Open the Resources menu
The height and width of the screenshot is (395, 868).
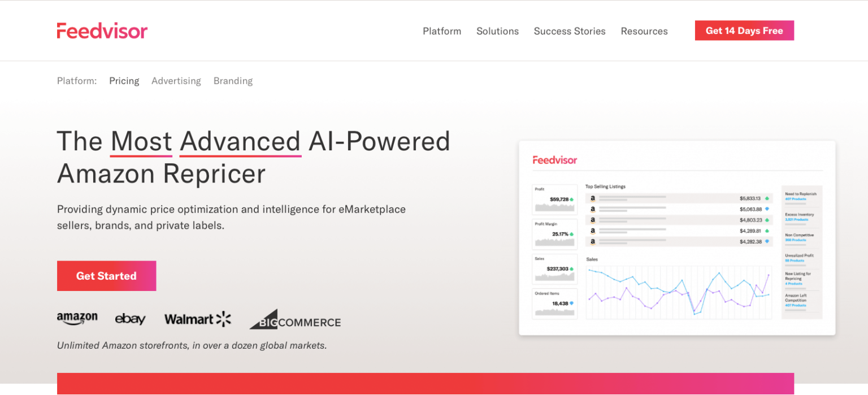[x=644, y=31]
